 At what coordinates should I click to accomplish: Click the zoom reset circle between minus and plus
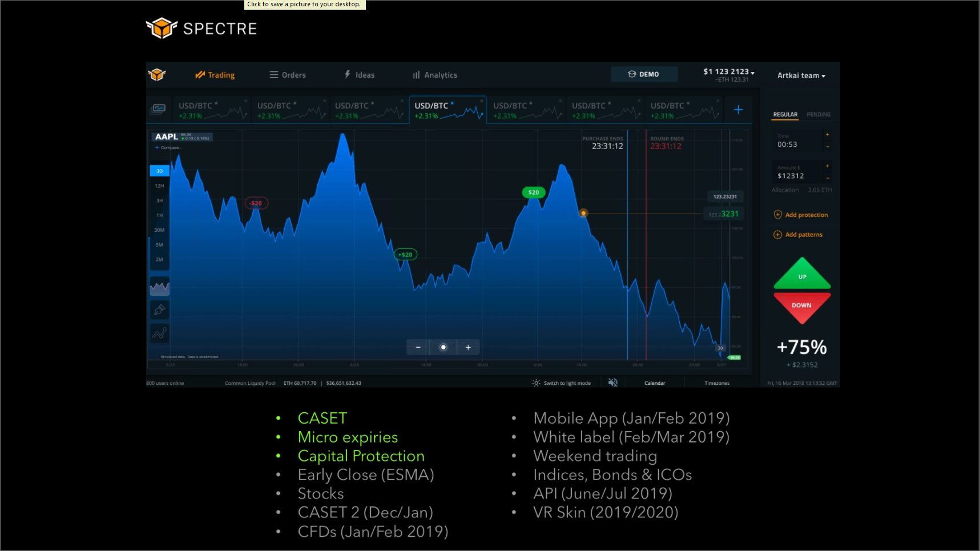coord(443,347)
